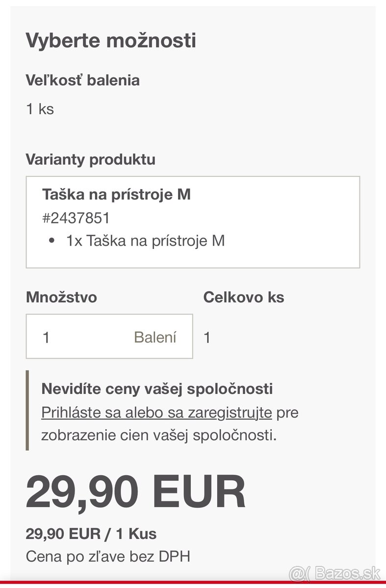This screenshot has width=386, height=588.
Task: Select the "Balení" unit label in quantity box
Action: pos(155,336)
